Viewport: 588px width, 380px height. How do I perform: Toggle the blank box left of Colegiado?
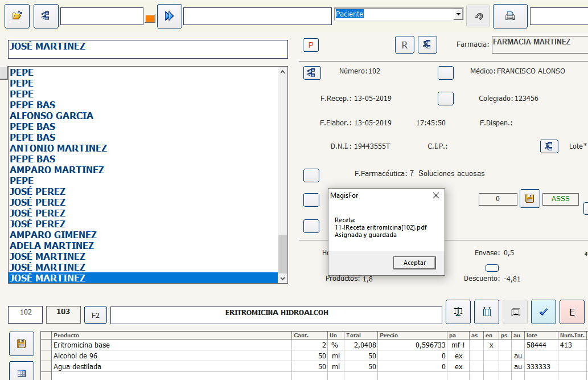tap(445, 99)
